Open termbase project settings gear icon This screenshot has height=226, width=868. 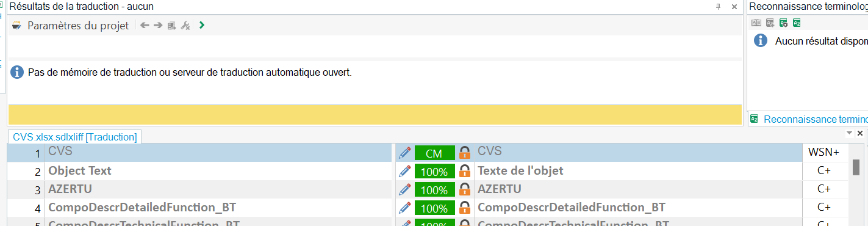tap(783, 23)
